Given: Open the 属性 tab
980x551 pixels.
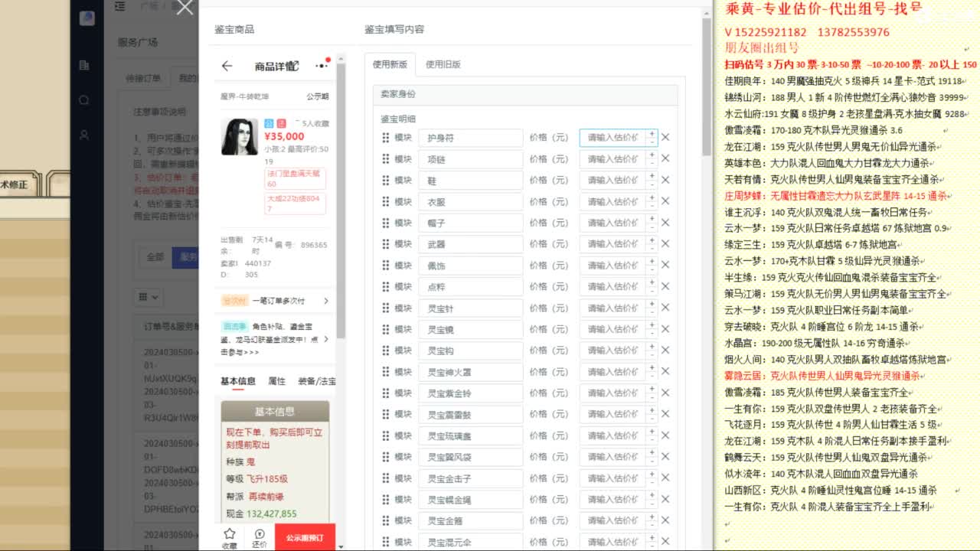Looking at the screenshot, I should coord(276,381).
